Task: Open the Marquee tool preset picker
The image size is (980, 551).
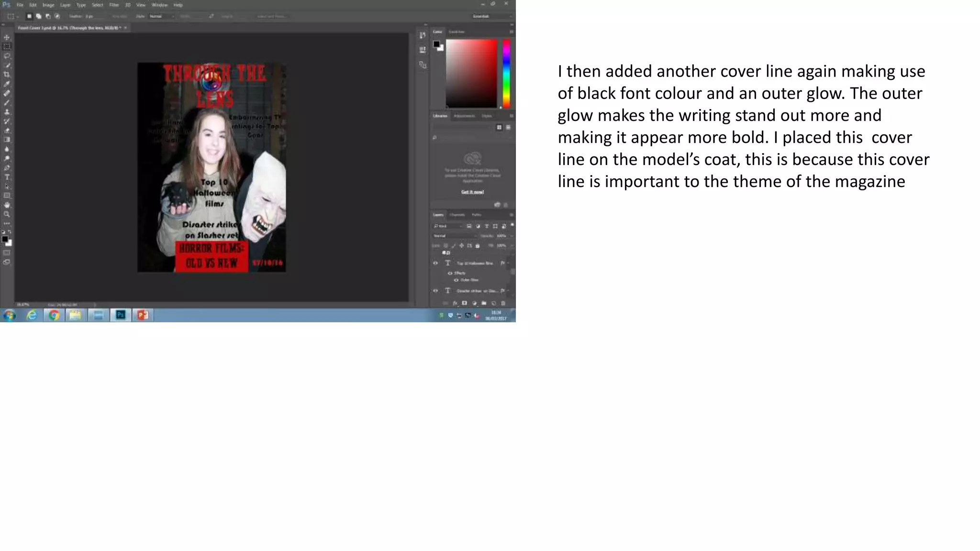Action: 13,16
